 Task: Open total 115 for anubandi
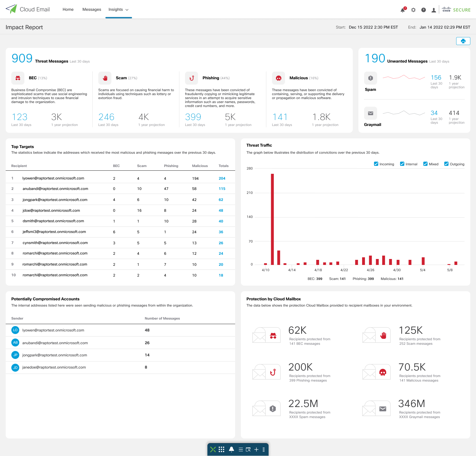point(222,189)
